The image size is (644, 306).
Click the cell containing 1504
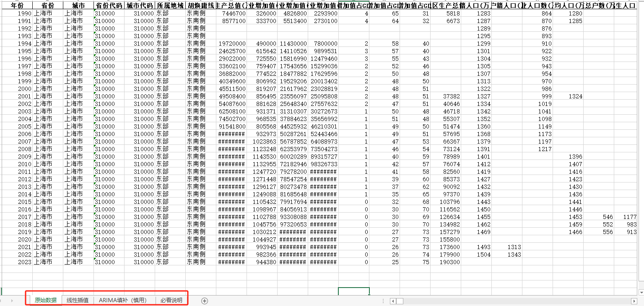pyautogui.click(x=476, y=255)
